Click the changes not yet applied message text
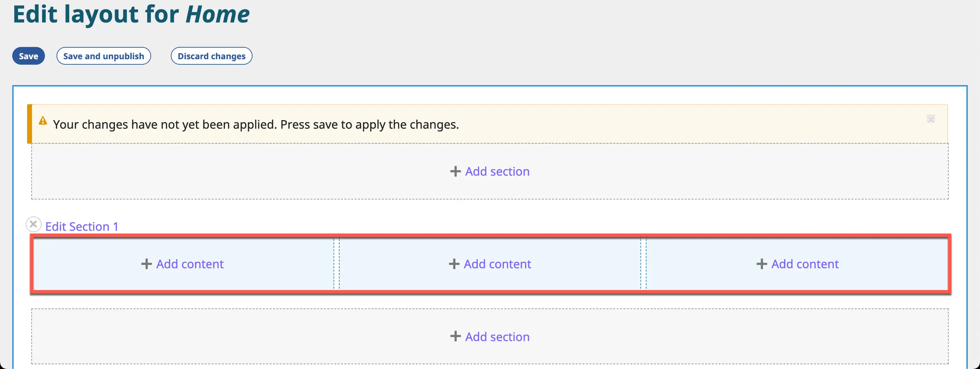This screenshot has height=369, width=980. [256, 125]
